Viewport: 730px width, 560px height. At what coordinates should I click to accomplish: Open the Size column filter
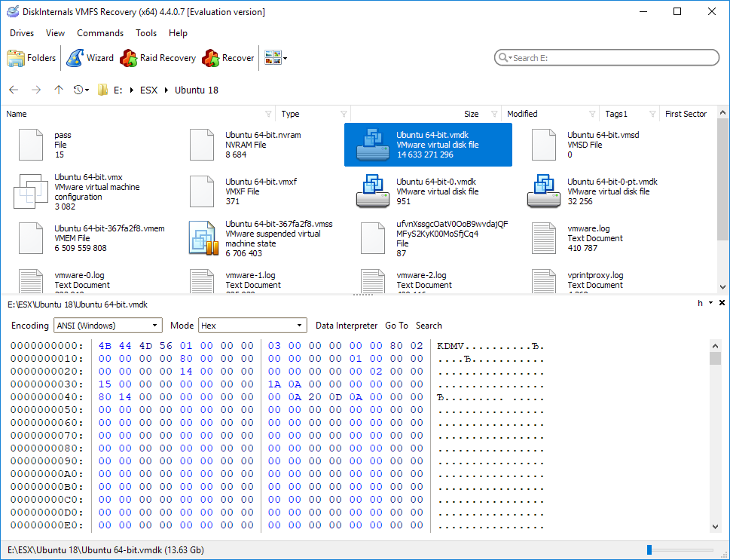pos(494,114)
